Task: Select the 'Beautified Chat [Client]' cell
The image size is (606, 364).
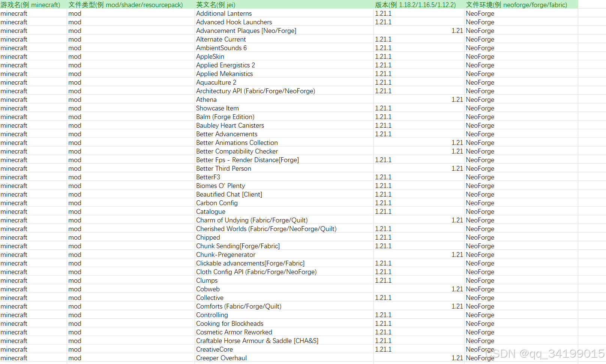Action: pos(284,194)
